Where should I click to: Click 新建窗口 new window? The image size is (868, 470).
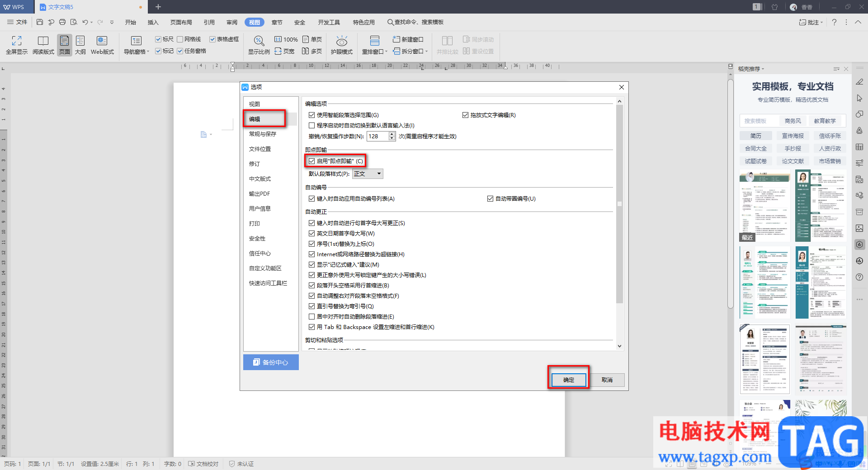pos(408,39)
